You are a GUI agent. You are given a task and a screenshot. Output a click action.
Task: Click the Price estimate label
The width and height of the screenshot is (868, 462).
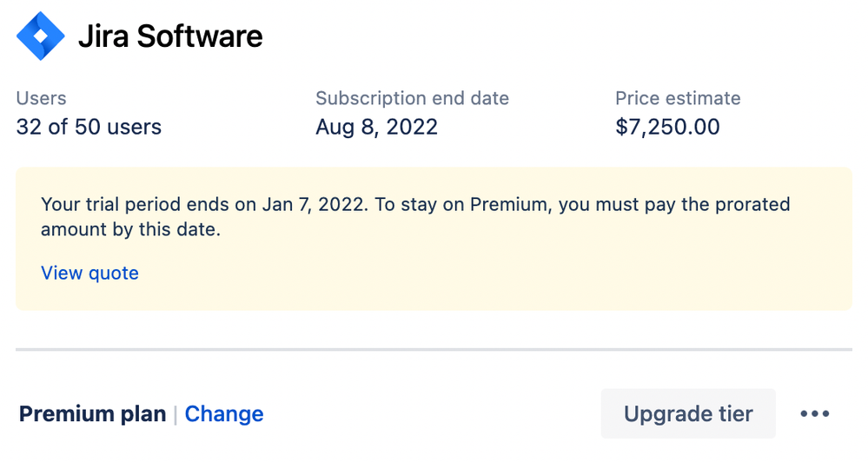click(678, 98)
